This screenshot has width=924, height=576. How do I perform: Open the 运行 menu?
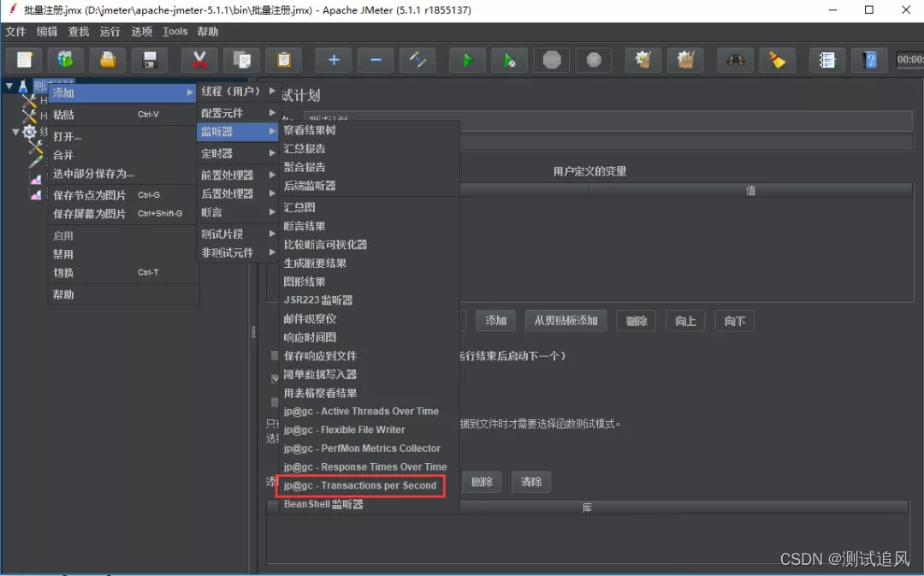point(110,32)
